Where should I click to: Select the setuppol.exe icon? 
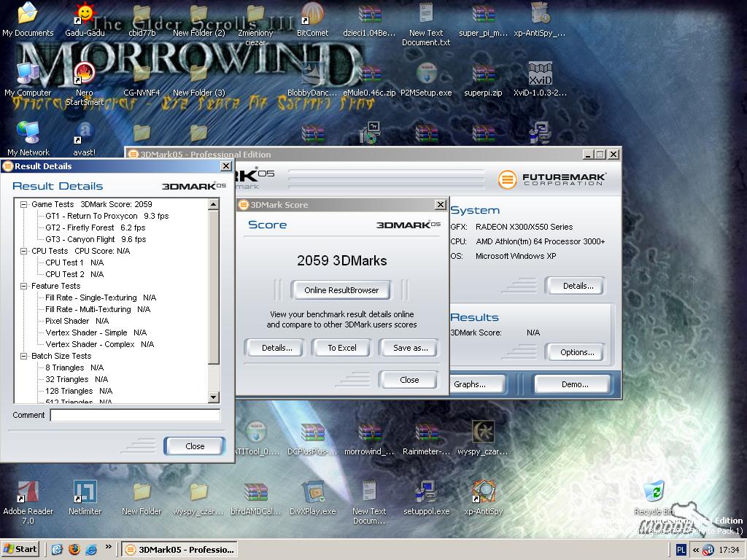point(426,497)
